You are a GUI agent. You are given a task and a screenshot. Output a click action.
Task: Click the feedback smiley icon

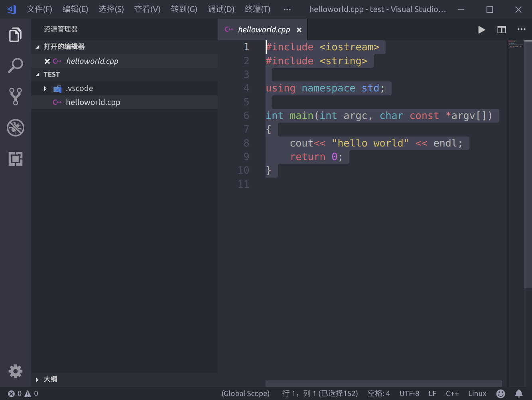[500, 394]
